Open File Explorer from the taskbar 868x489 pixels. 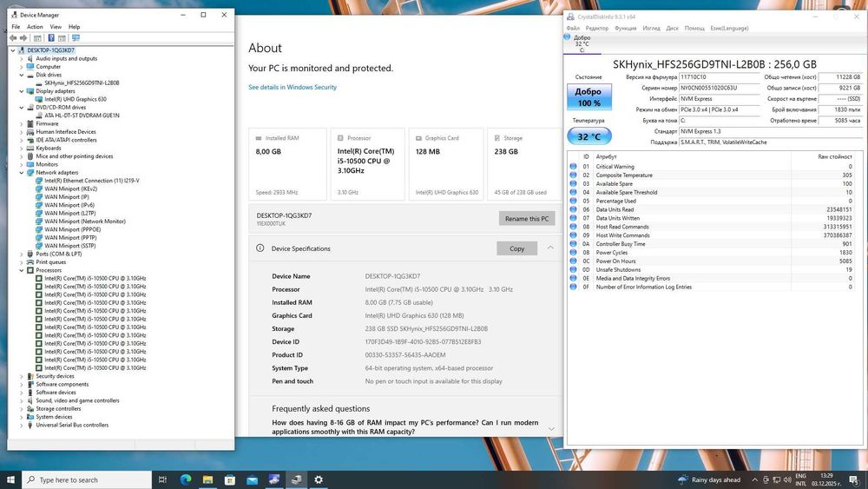(207, 479)
